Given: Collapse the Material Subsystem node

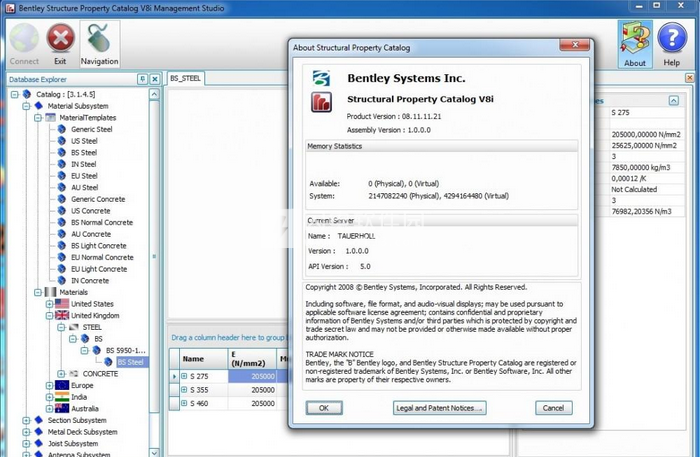Looking at the screenshot, I should click(x=26, y=106).
